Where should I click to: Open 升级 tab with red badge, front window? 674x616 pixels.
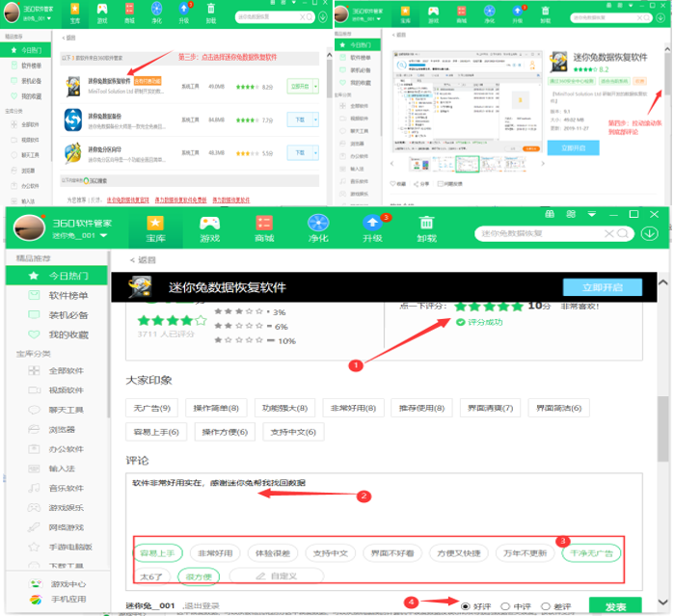point(373,228)
